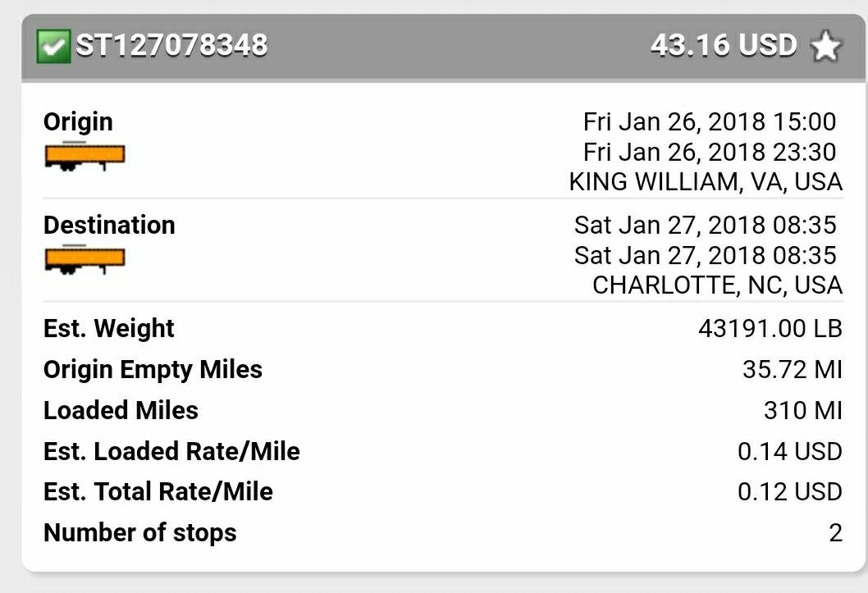Viewport: 868px width, 593px height.
Task: Tap origin pickup time Fri Jan 26 15:00
Action: pyautogui.click(x=710, y=121)
